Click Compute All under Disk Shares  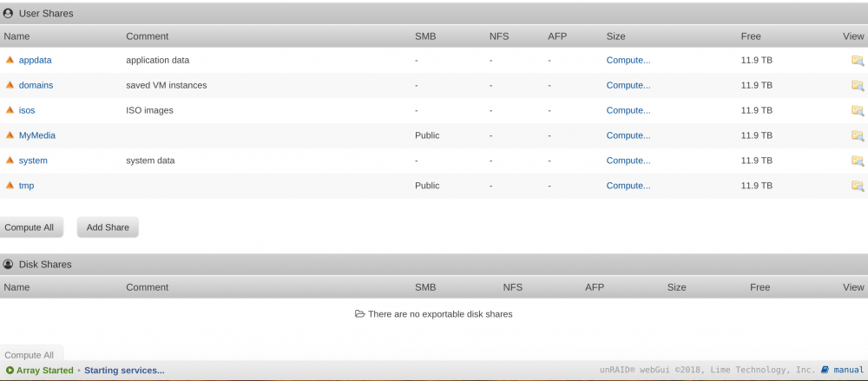click(30, 355)
